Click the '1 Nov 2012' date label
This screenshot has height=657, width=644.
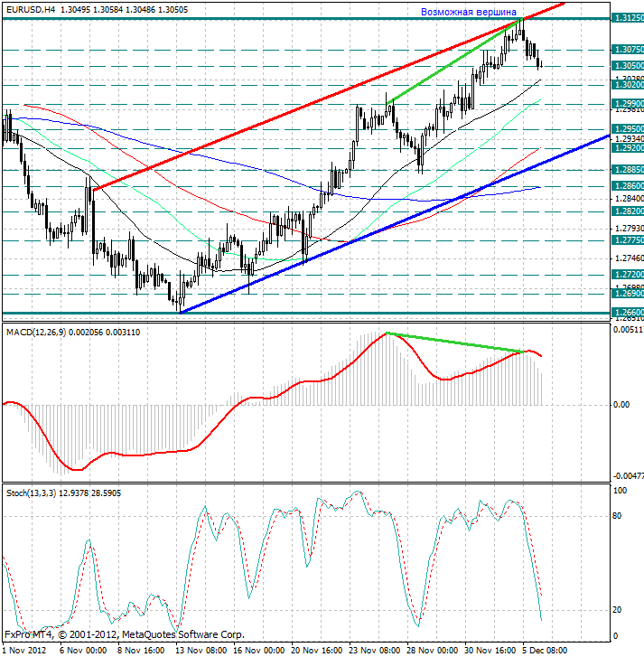24,651
